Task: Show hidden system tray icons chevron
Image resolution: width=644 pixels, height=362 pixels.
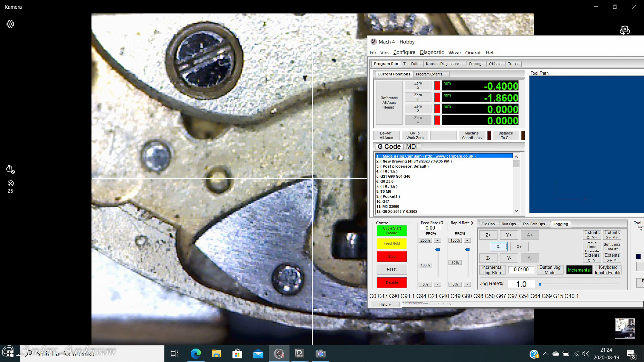Action: pyautogui.click(x=545, y=354)
